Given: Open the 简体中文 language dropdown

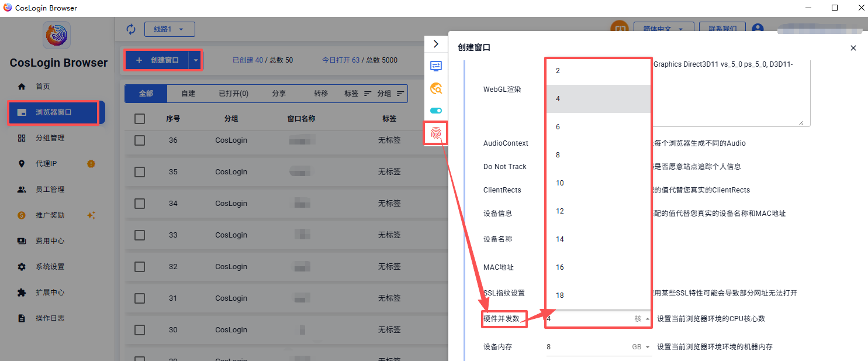Looking at the screenshot, I should pyautogui.click(x=665, y=29).
